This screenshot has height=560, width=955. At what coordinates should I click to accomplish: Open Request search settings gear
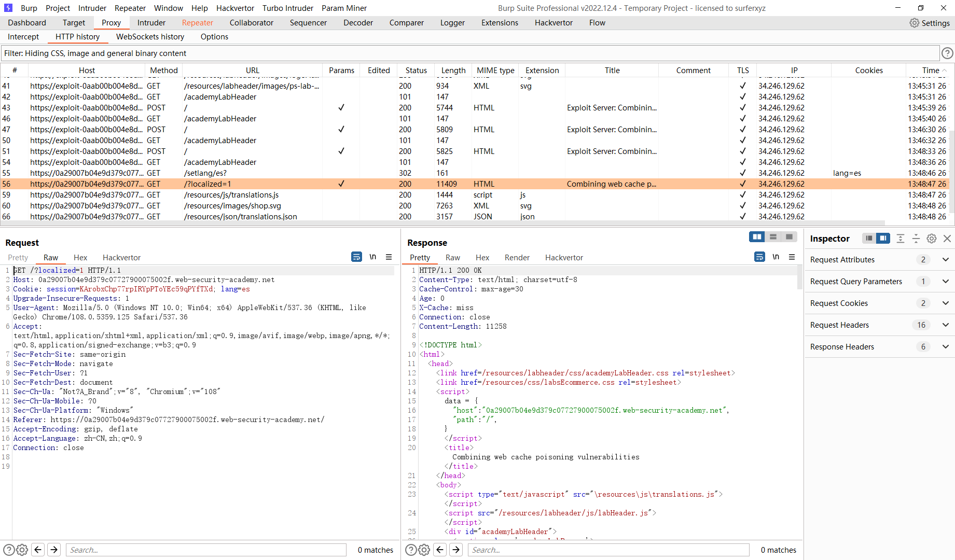[22, 550]
